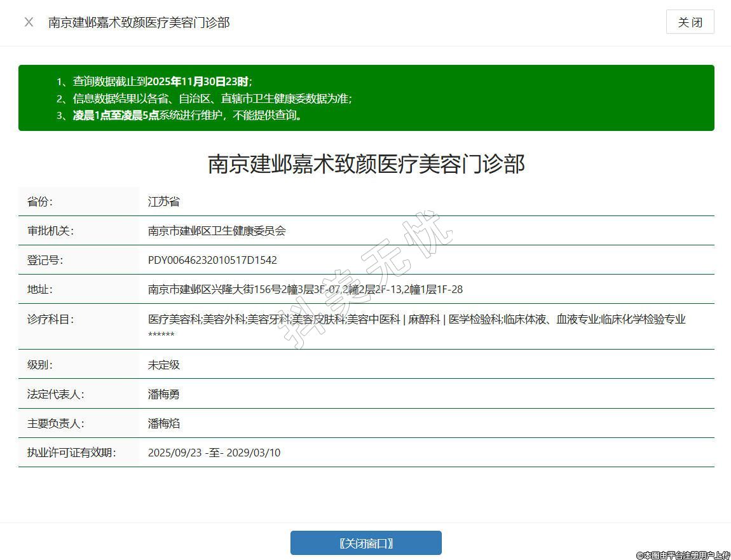The width and height of the screenshot is (731, 560).
Task: Select main responsible person 潘梅焰
Action: click(164, 423)
